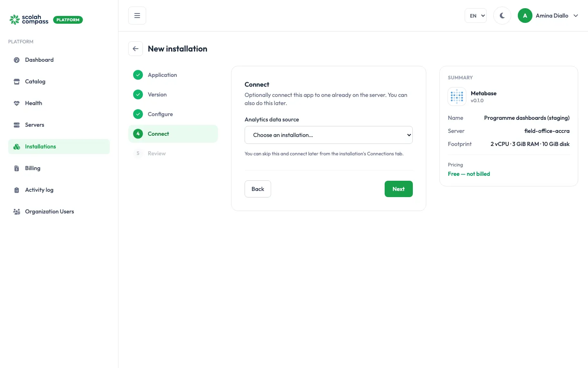This screenshot has width=588, height=368.
Task: Click the "v0.1.0" version text
Action: coord(477,101)
